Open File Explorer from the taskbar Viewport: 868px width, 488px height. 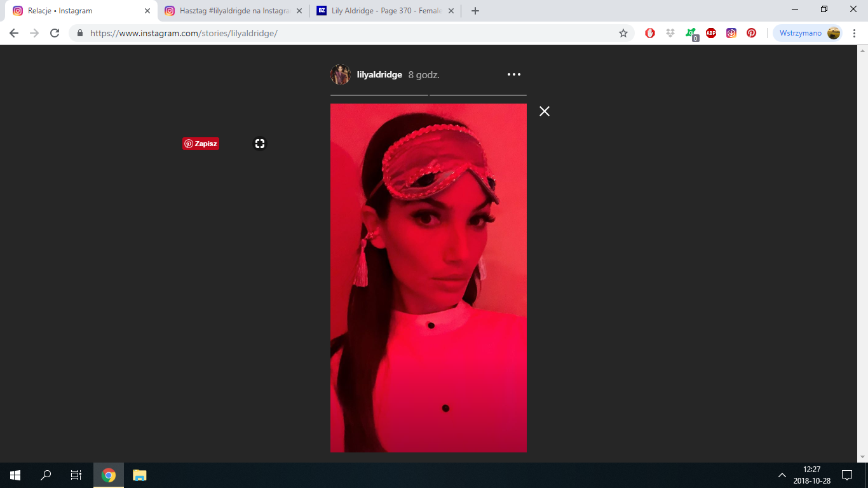coord(140,475)
